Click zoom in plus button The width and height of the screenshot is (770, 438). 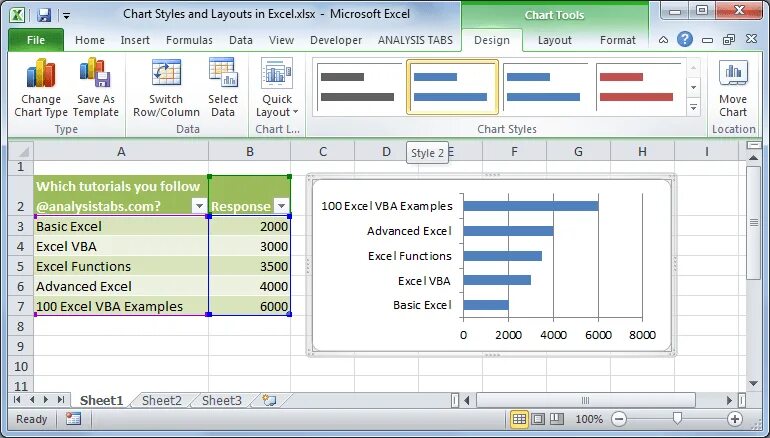tap(735, 419)
